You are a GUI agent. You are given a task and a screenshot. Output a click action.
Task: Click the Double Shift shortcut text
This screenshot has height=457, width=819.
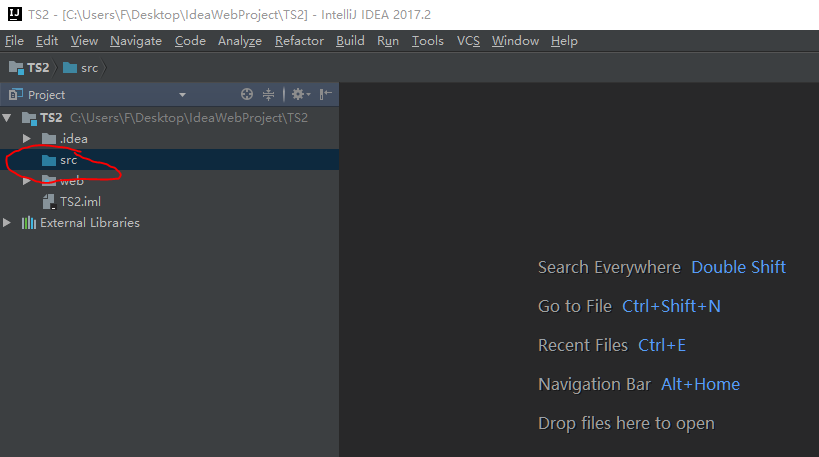(x=738, y=267)
